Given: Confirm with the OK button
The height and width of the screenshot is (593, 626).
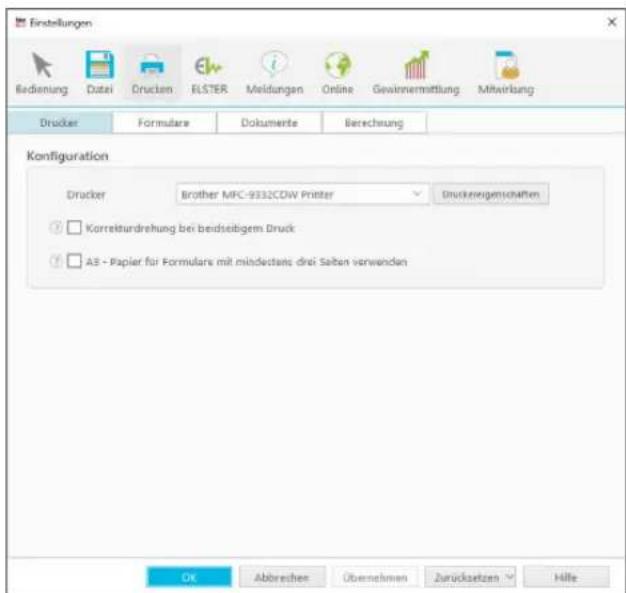Looking at the screenshot, I should coord(189,577).
